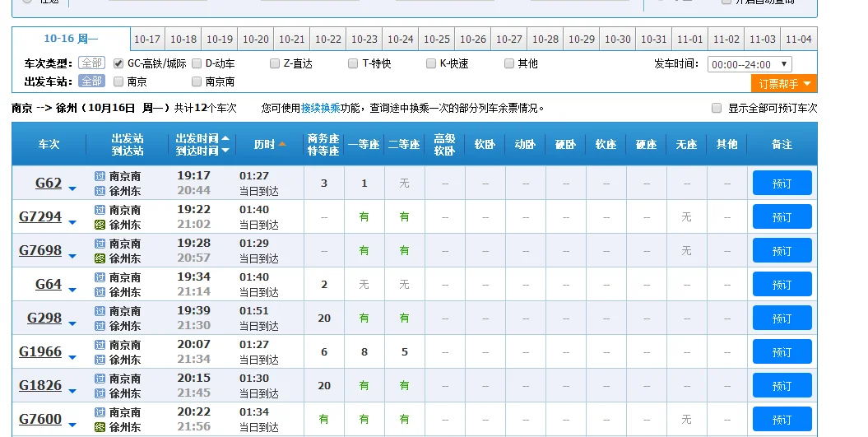Viewport: 868px width, 437px height.
Task: Switch to the 11-04 date tab
Action: 799,40
